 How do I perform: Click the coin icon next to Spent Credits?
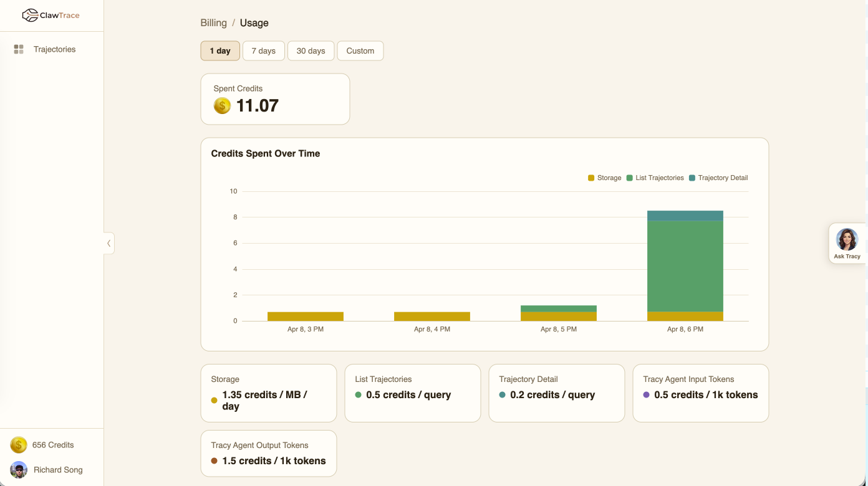click(221, 106)
